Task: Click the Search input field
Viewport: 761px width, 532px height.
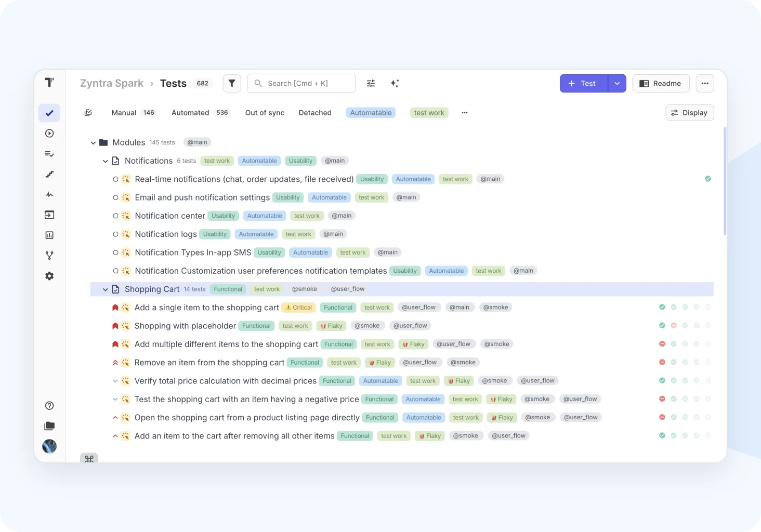Action: (308, 84)
